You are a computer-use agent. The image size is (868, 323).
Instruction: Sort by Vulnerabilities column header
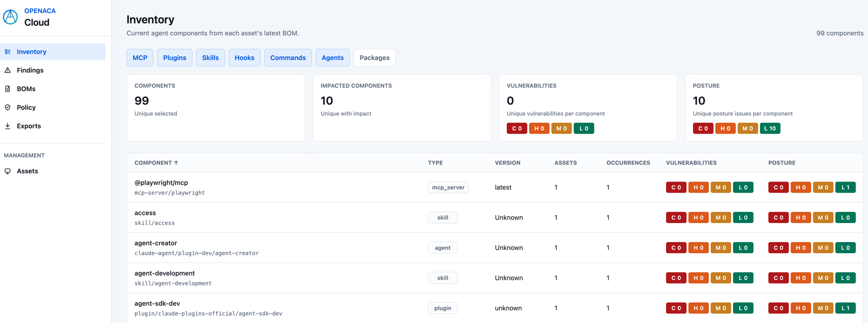pos(691,163)
